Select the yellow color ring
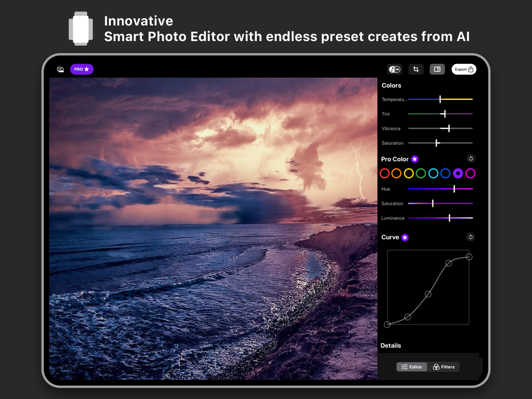The image size is (532, 399). 409,173
